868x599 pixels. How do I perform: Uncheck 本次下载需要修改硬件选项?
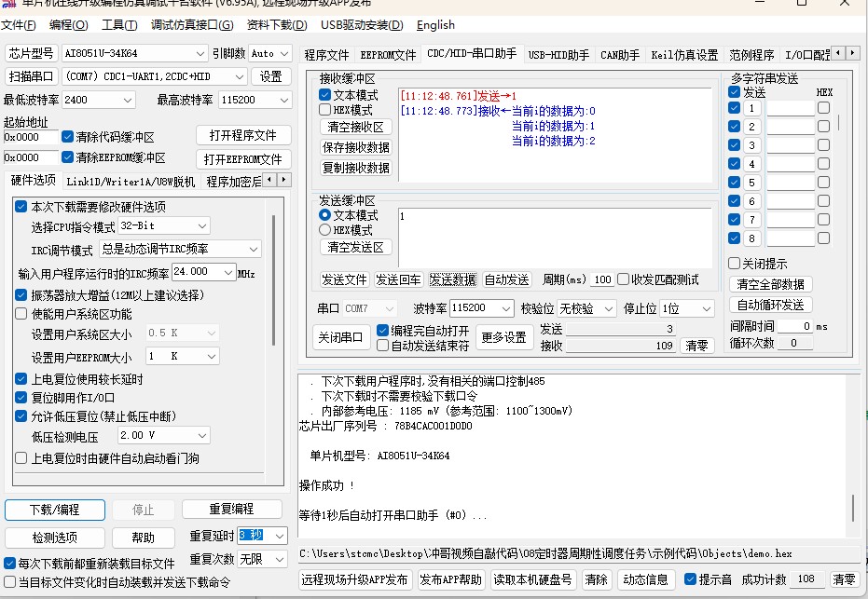point(21,207)
